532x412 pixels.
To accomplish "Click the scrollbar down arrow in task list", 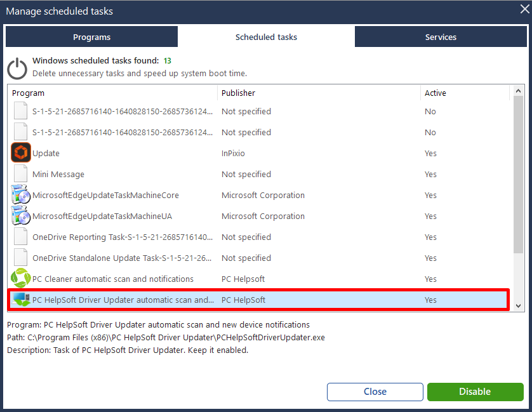I will pyautogui.click(x=518, y=306).
